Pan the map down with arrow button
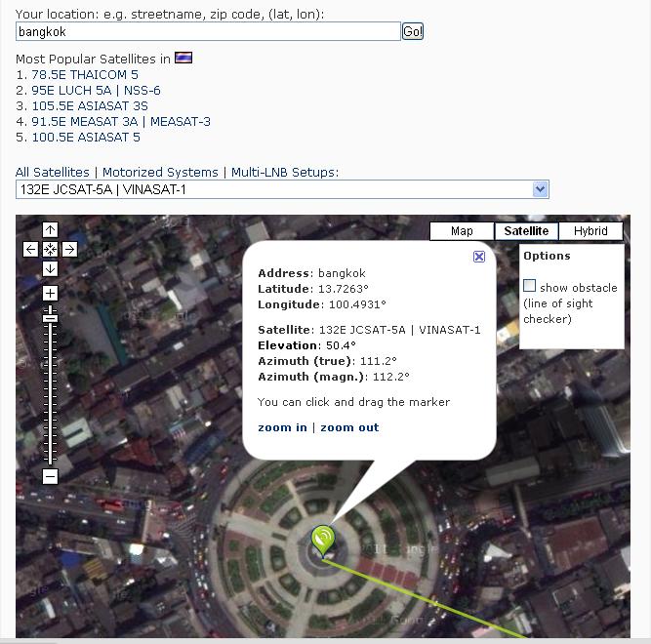The height and width of the screenshot is (644, 651). click(50, 269)
